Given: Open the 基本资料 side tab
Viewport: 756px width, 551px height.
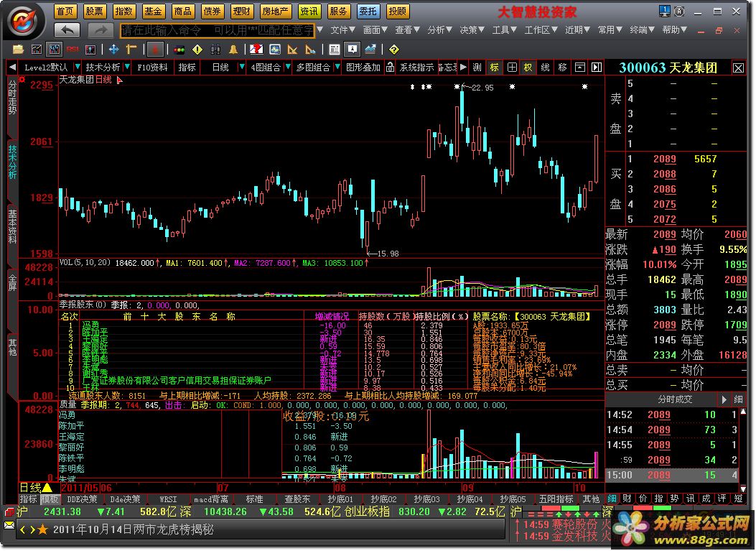Looking at the screenshot, I should click(x=12, y=226).
